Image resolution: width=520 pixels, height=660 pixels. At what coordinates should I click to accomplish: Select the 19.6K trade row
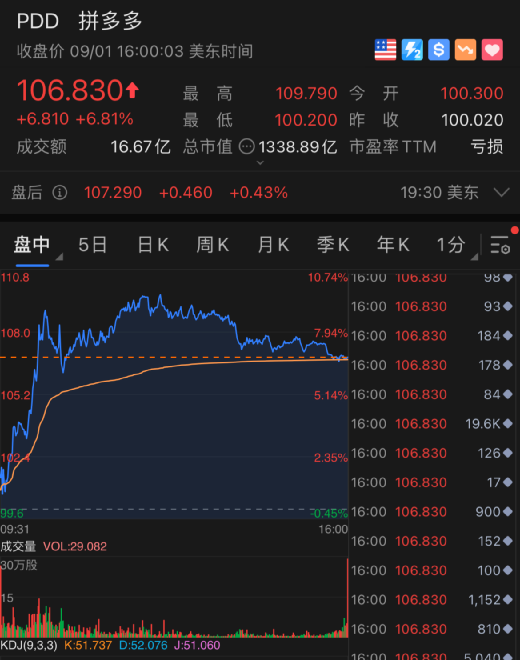point(432,423)
